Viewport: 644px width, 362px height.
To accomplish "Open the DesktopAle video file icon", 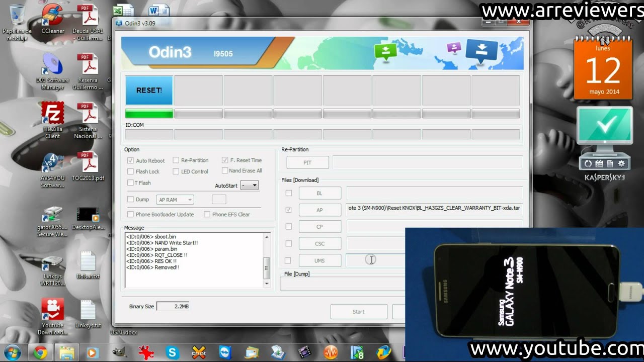I will (x=88, y=219).
